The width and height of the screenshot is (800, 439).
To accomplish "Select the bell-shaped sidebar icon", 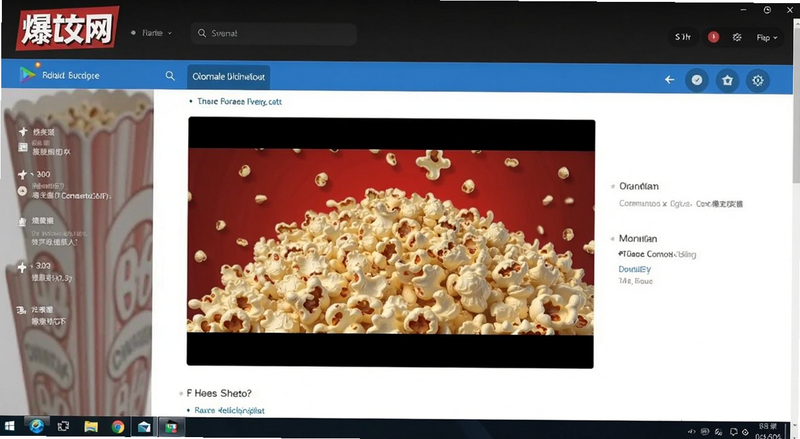I will [x=22, y=222].
